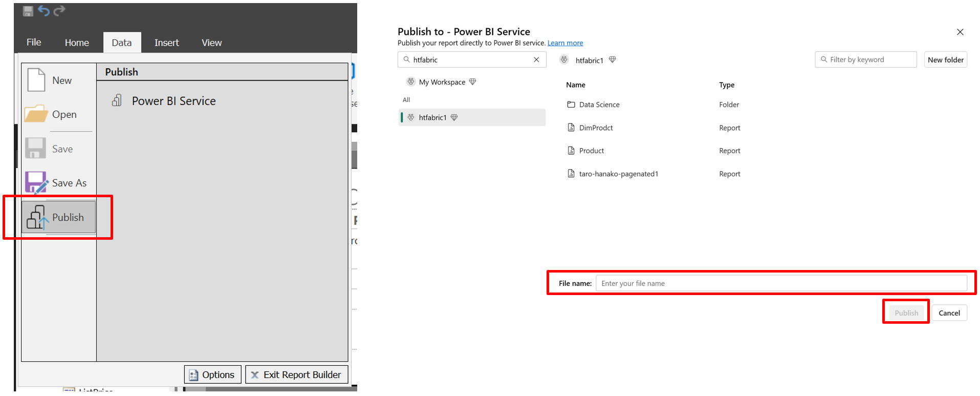Close the Publish to Power BI dialog
Image resolution: width=980 pixels, height=396 pixels.
[x=960, y=32]
